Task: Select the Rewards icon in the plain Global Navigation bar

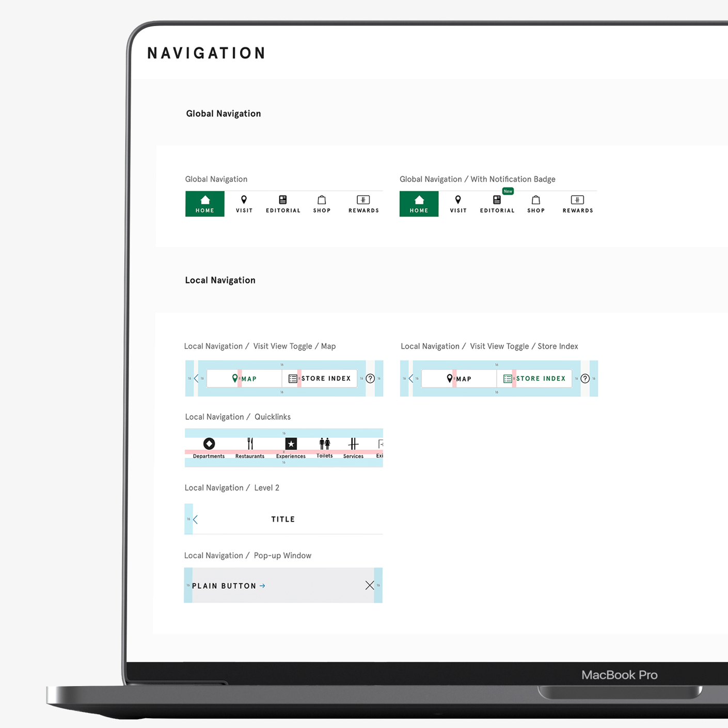Action: coord(363,200)
